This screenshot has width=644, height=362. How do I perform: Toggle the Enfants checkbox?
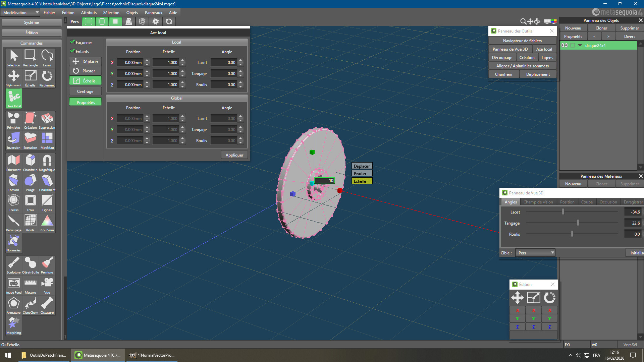(x=72, y=51)
